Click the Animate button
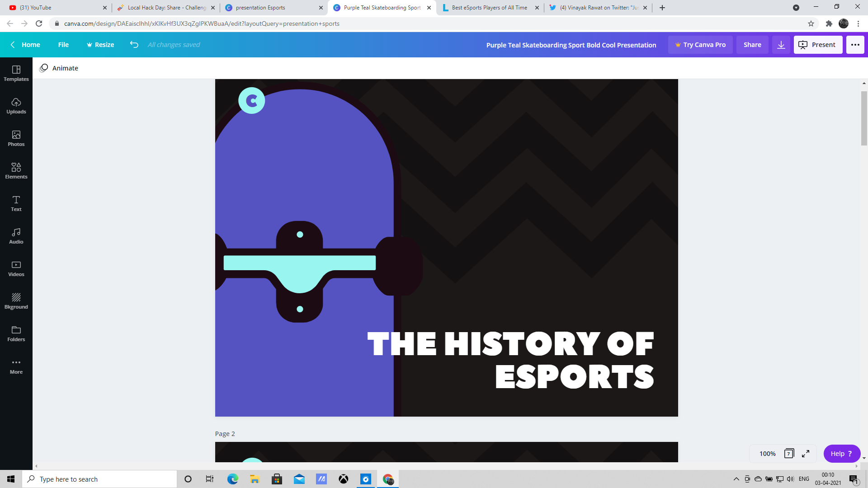 (x=59, y=68)
